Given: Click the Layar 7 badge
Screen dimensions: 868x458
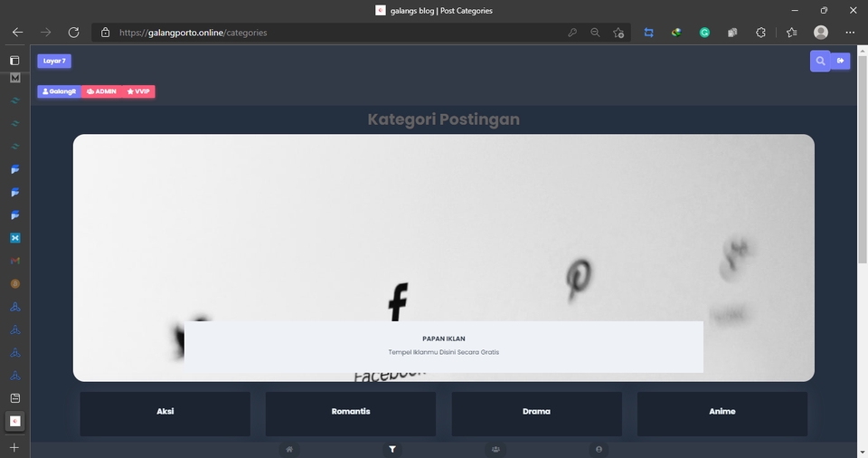Looking at the screenshot, I should pos(54,61).
